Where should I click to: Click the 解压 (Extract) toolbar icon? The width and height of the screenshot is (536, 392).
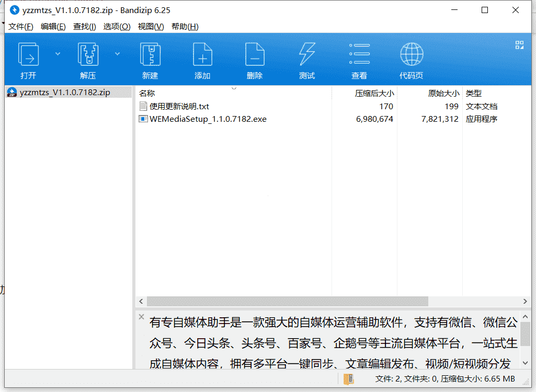tap(88, 54)
